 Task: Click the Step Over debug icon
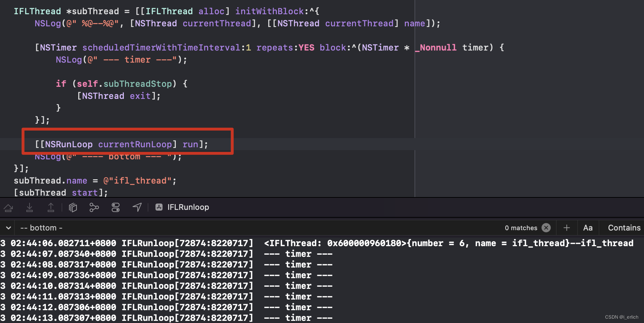tap(9, 207)
